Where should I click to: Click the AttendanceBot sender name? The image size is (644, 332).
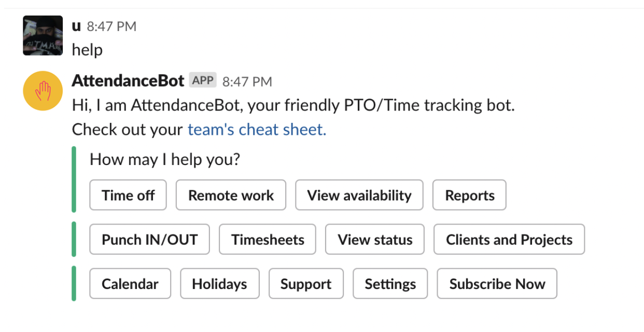tap(128, 80)
